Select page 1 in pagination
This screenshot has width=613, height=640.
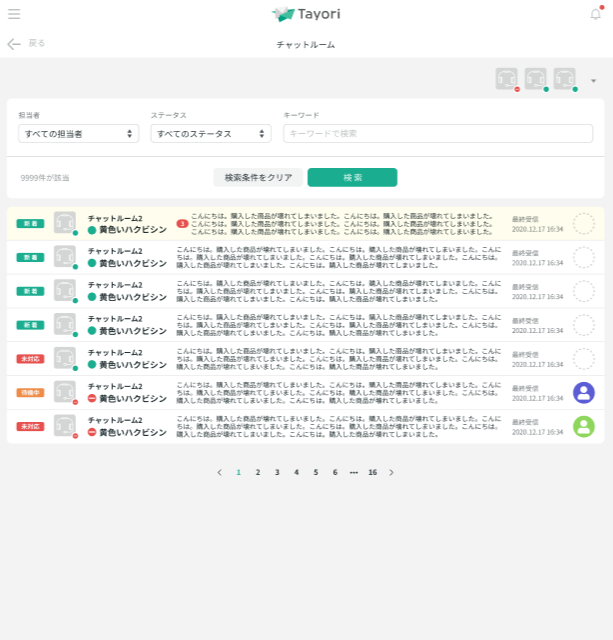tap(239, 472)
